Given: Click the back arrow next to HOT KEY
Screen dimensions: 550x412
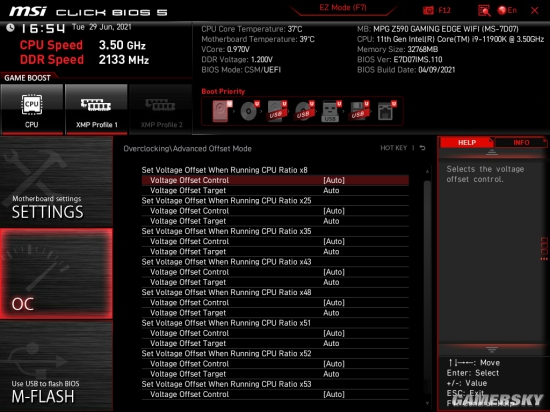Looking at the screenshot, I should click(423, 148).
